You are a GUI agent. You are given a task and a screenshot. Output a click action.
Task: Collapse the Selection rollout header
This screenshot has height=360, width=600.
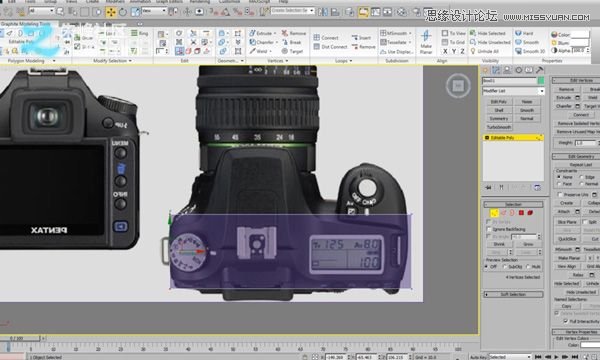click(x=513, y=204)
